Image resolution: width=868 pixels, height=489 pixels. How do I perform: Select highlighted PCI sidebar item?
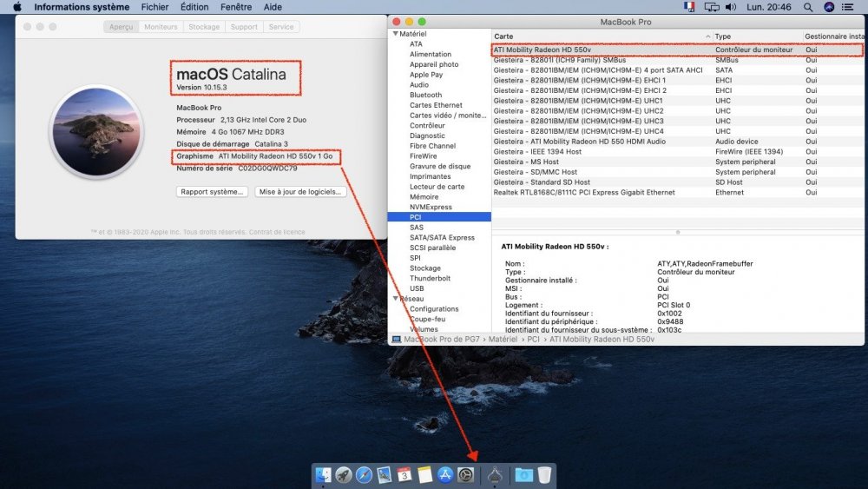[439, 217]
